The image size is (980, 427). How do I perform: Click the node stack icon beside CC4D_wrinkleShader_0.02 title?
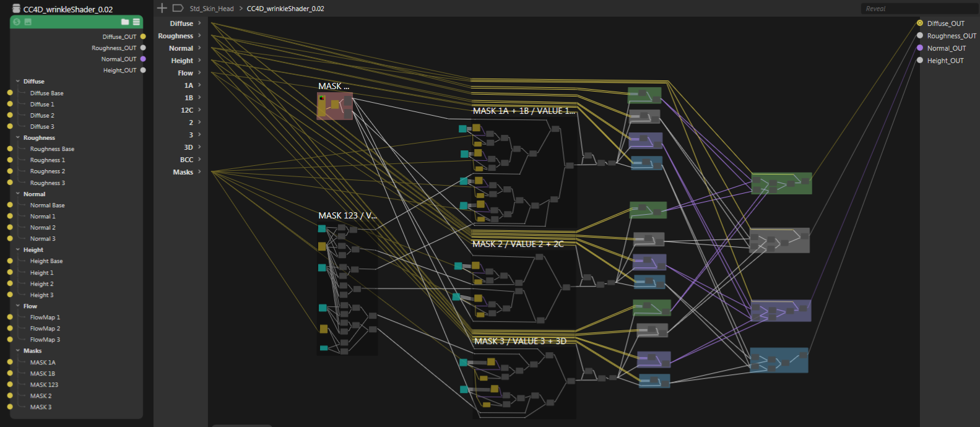pos(17,9)
